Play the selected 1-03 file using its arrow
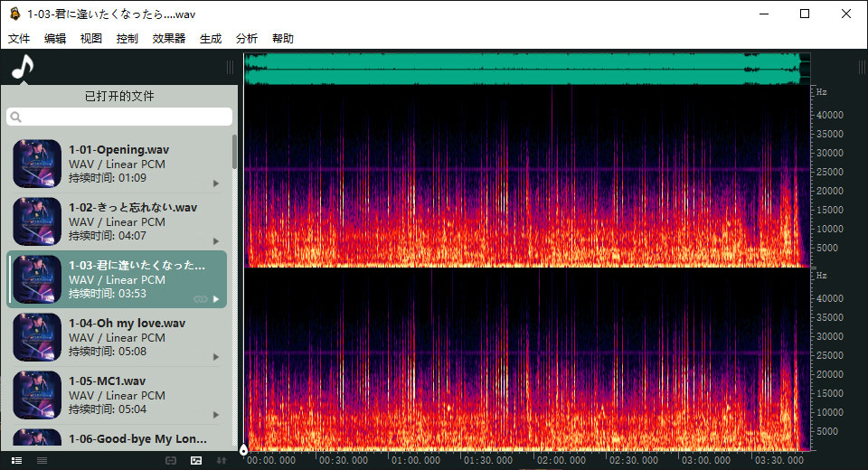The image size is (868, 470). click(x=216, y=299)
